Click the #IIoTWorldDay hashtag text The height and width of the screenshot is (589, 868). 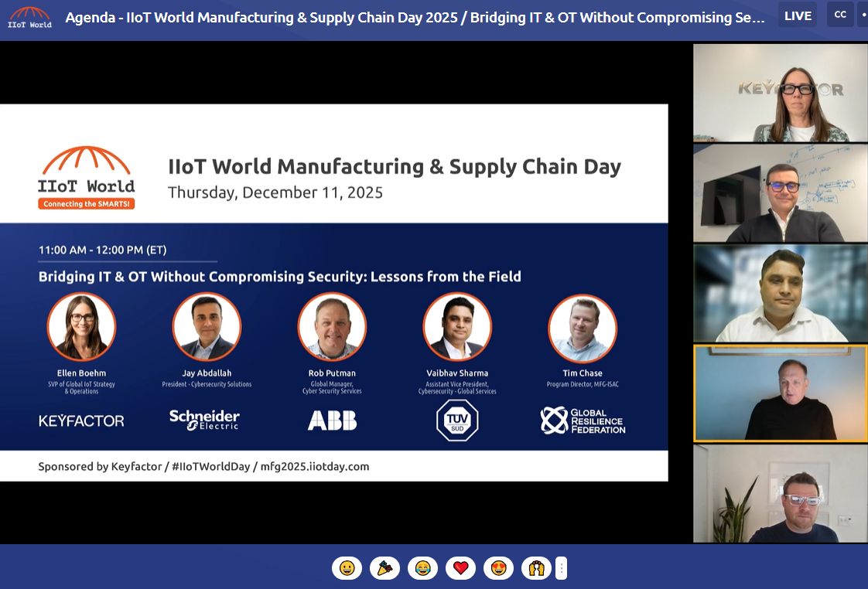(x=211, y=466)
